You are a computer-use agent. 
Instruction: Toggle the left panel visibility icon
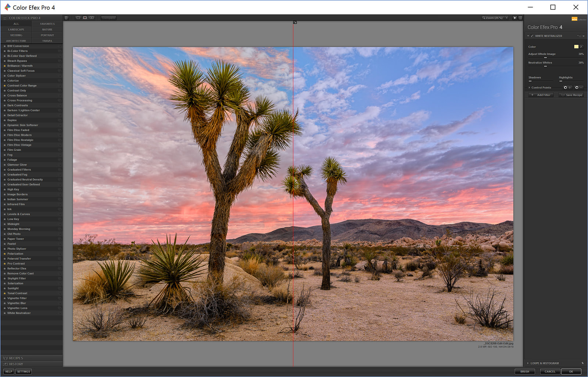(66, 18)
